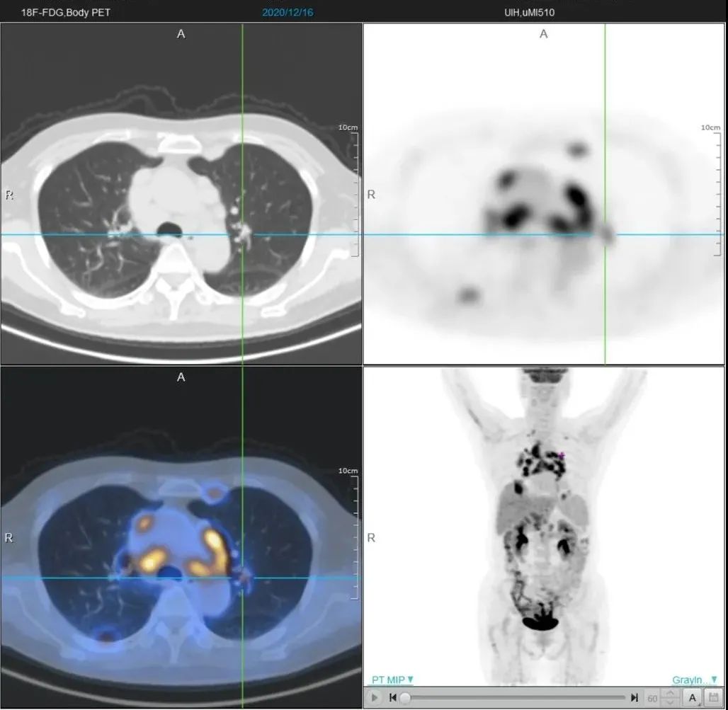Viewport: 728px width, 710px height.
Task: Click the 2020/12/16 study date
Action: tap(288, 13)
